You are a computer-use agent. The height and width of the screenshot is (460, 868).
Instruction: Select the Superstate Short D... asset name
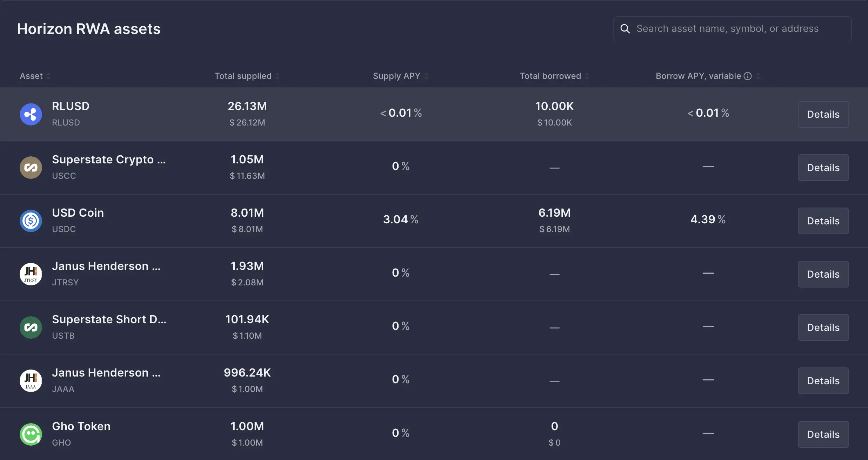109,319
